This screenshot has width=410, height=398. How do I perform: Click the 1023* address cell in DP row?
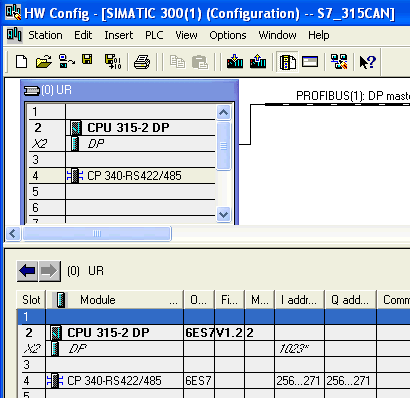[x=299, y=349]
